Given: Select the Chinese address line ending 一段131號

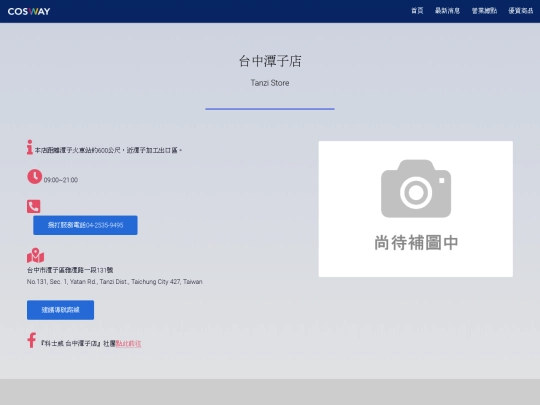Looking at the screenshot, I should (70, 270).
